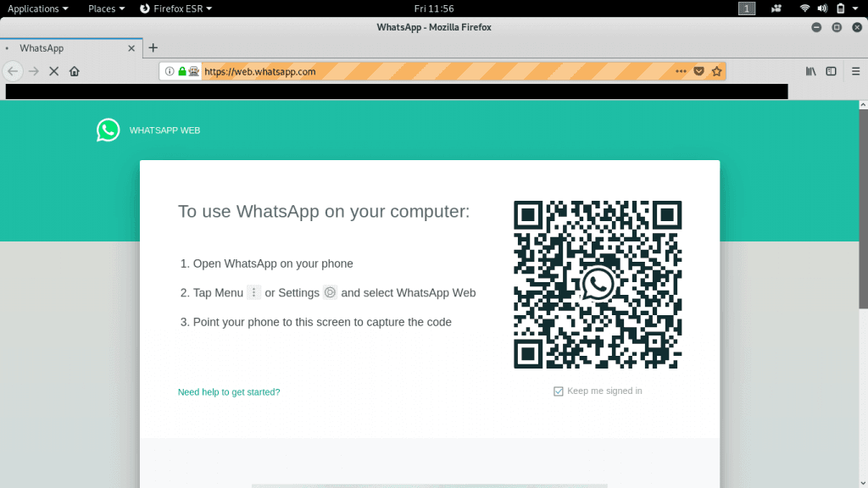
Task: Click Need help to get started link
Action: pos(229,392)
